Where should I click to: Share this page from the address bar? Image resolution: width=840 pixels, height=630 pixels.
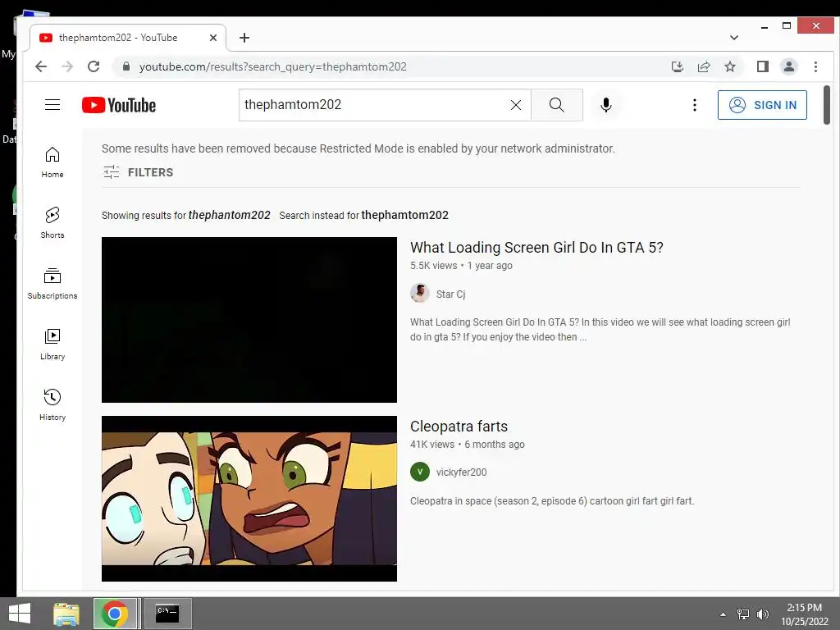click(x=703, y=66)
